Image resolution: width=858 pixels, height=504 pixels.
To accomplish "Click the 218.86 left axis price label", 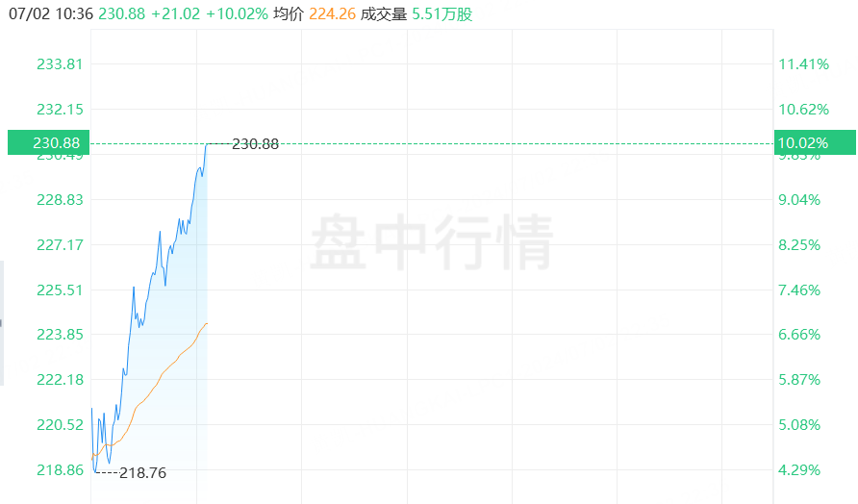I will pos(60,470).
